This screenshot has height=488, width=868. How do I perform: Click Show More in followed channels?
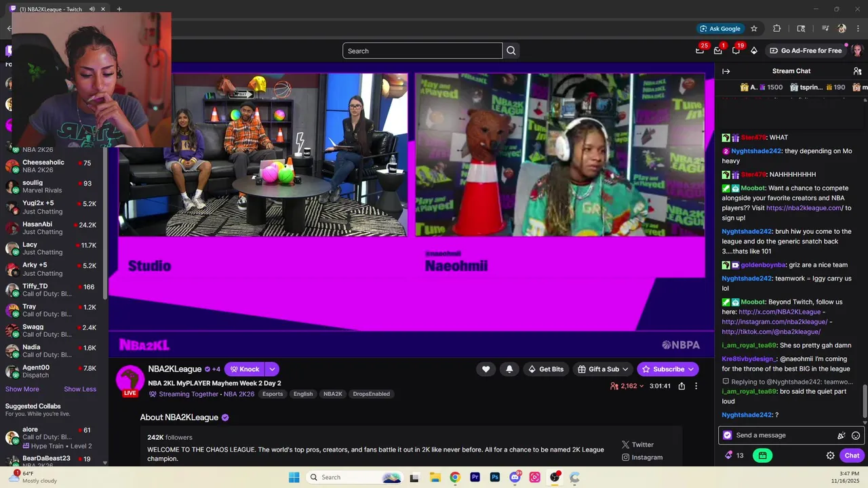[x=22, y=389]
